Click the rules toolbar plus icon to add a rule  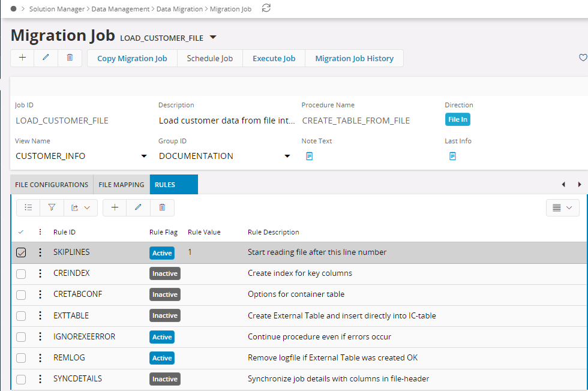[115, 207]
